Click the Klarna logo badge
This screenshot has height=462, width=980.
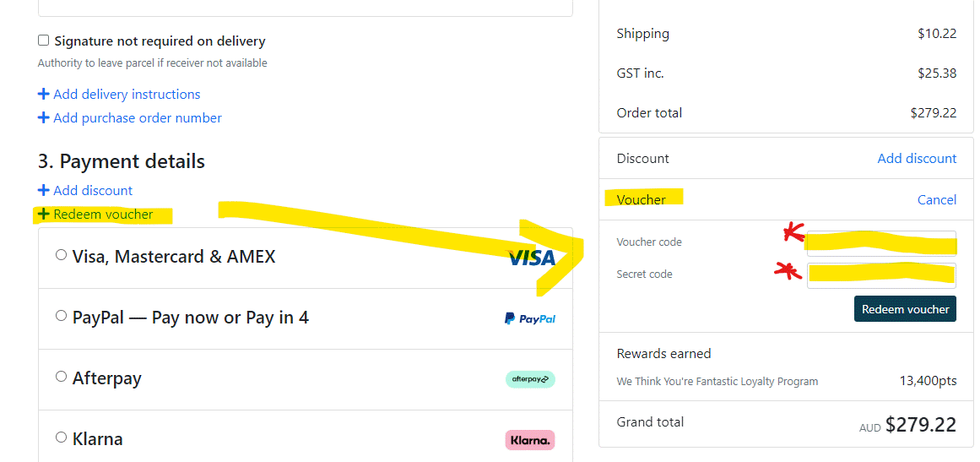click(x=530, y=440)
